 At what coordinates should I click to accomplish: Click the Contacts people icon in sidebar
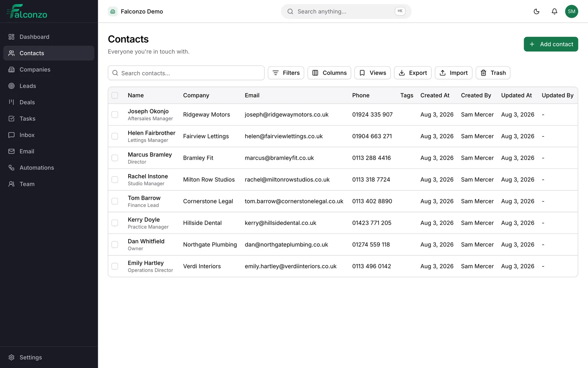click(11, 53)
